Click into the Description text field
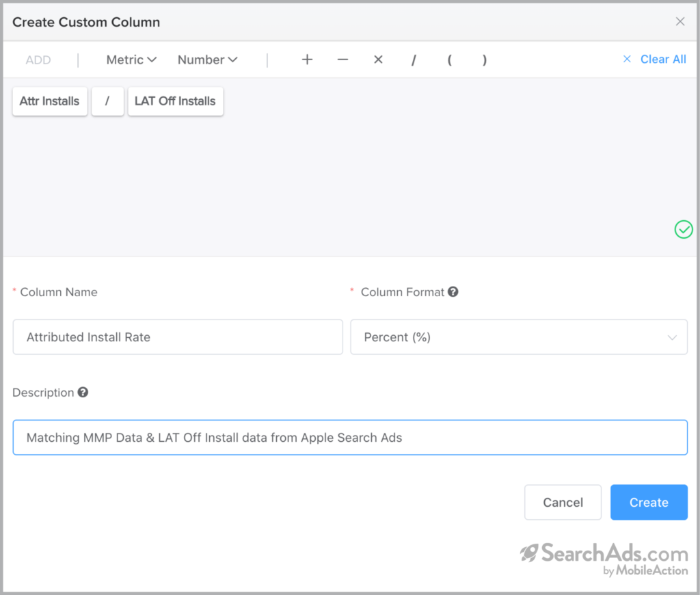The image size is (700, 595). pyautogui.click(x=350, y=438)
